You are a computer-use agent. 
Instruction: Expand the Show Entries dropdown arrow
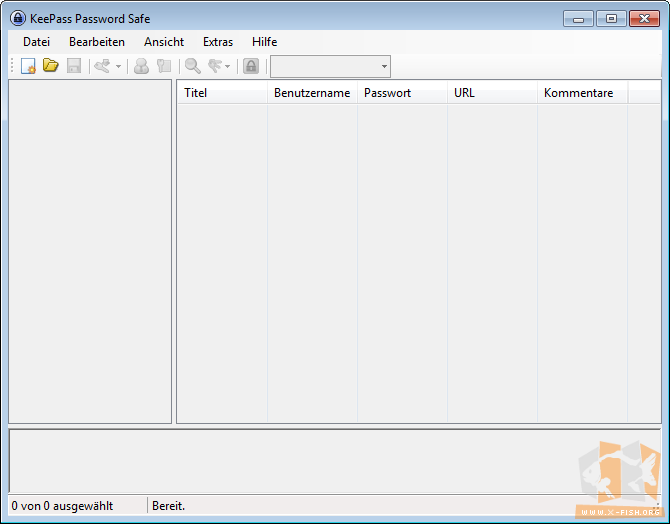point(227,67)
